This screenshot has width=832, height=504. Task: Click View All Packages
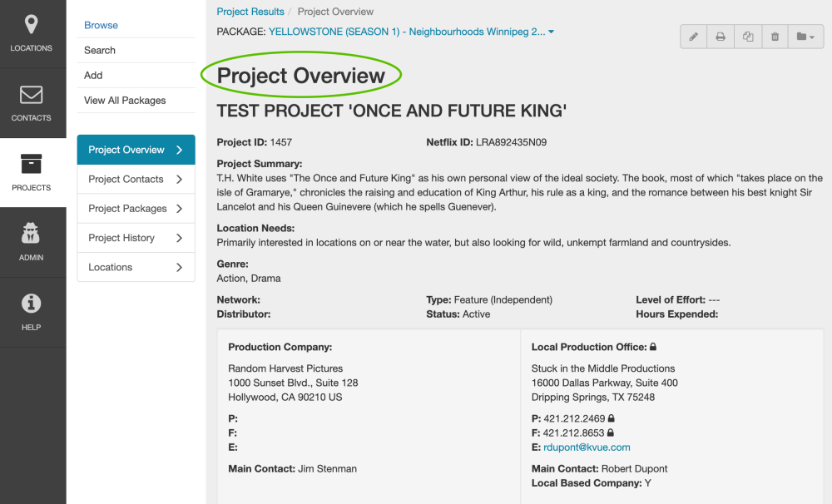point(125,101)
